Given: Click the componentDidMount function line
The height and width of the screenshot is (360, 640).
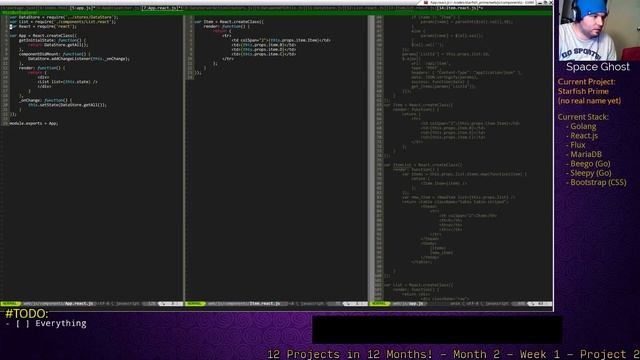Looking at the screenshot, I should 55,54.
